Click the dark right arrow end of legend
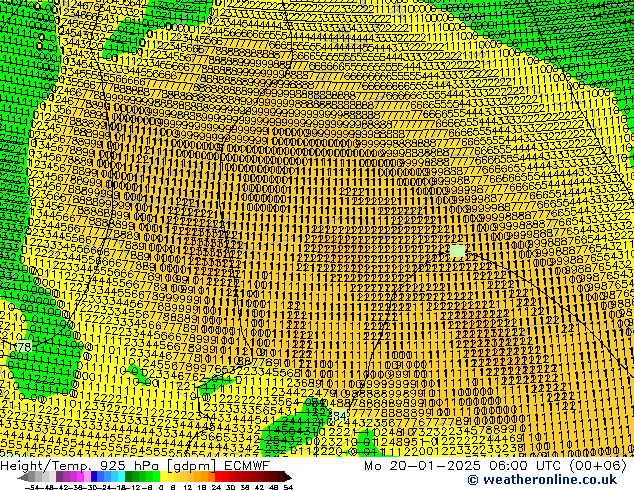 coord(288,477)
